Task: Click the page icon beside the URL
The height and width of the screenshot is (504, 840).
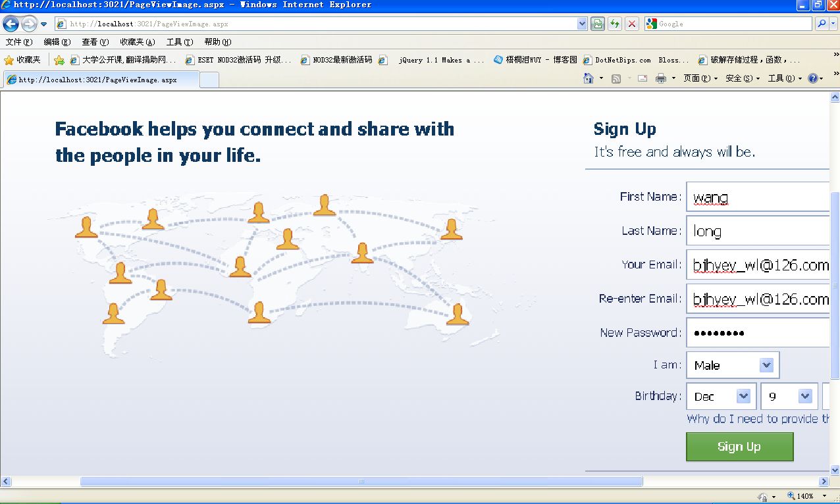Action: click(x=62, y=24)
